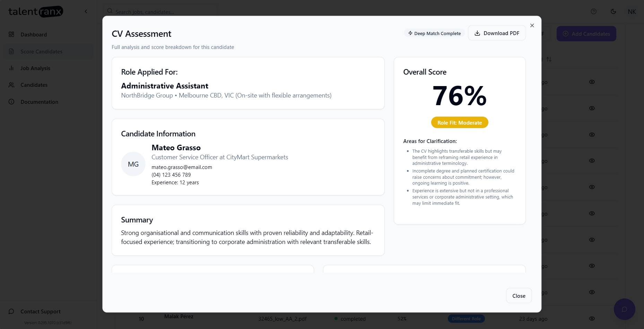Image resolution: width=644 pixels, height=329 pixels.
Task: Close the CV Assessment dialog via X icon
Action: 532,26
